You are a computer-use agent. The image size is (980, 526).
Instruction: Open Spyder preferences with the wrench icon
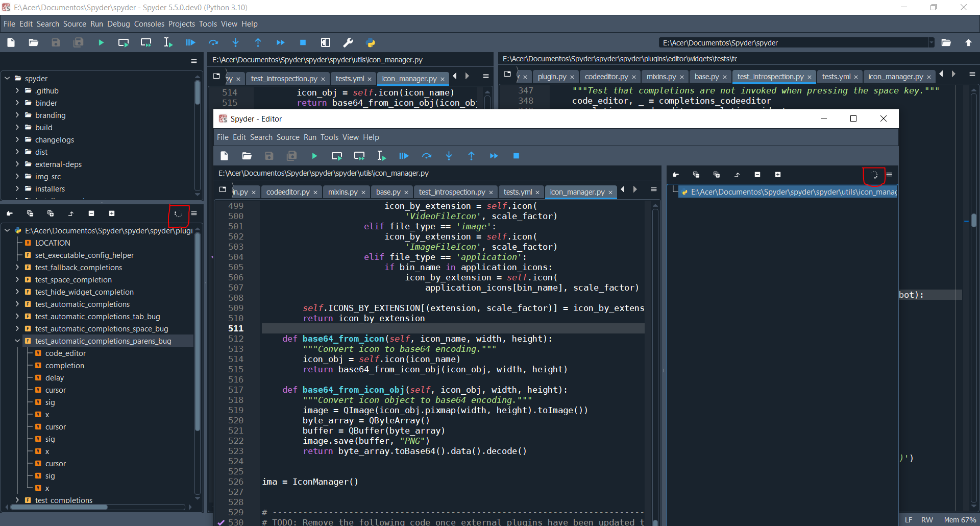coord(348,42)
